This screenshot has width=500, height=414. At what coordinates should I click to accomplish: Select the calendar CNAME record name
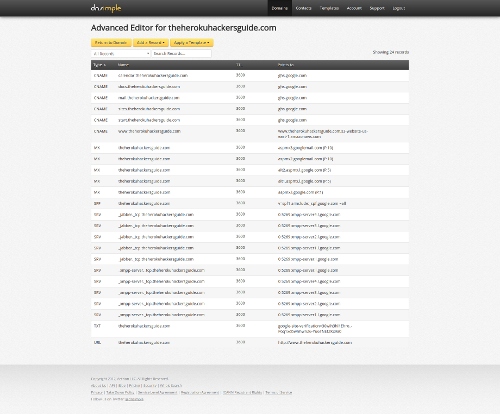point(153,75)
